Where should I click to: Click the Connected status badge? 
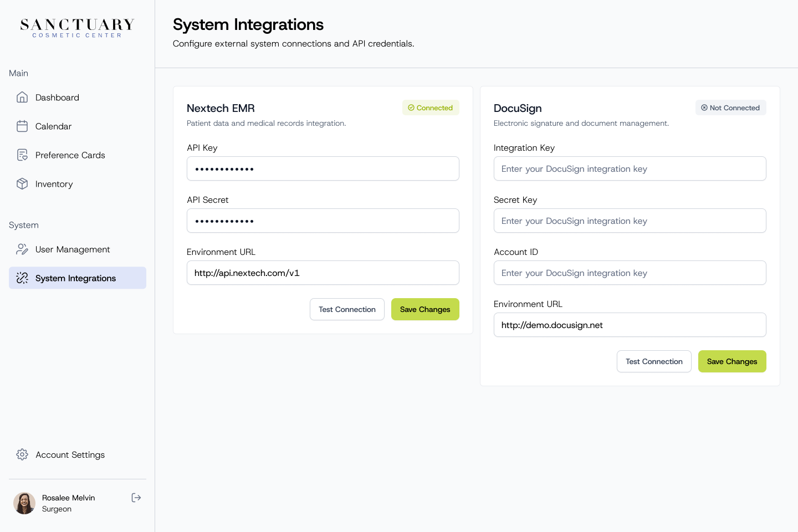(431, 108)
